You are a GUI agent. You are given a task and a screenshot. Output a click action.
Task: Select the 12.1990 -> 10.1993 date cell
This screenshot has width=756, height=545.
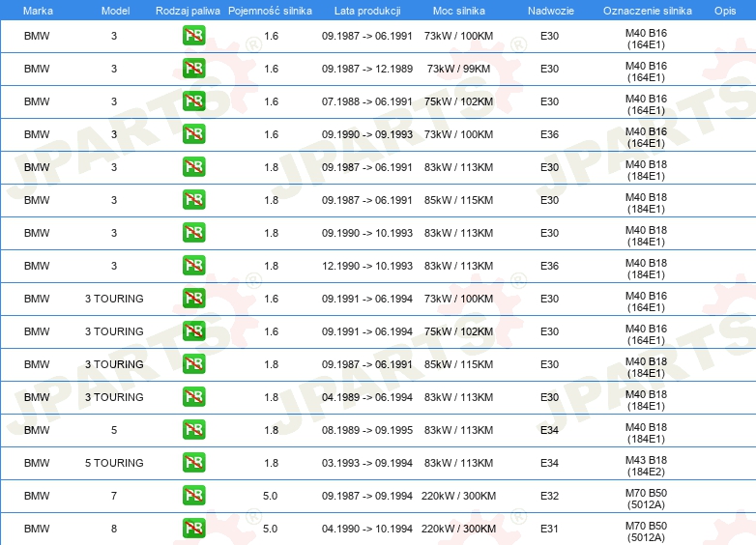coord(367,266)
